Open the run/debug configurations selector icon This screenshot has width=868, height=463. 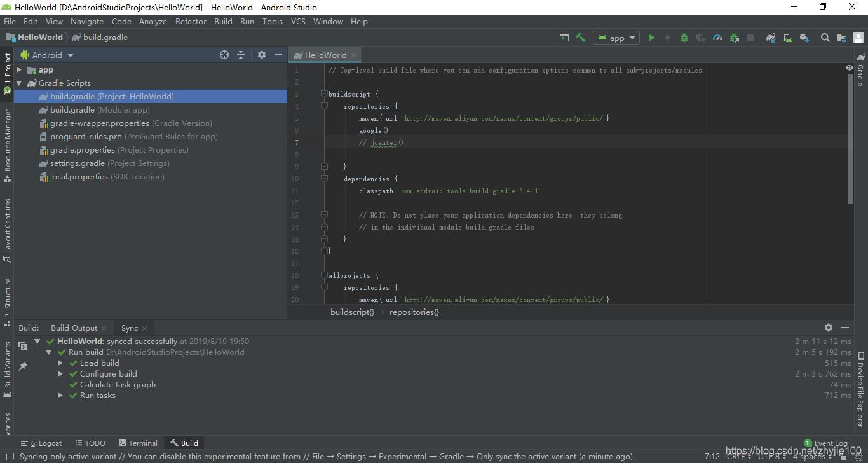[x=564, y=38]
